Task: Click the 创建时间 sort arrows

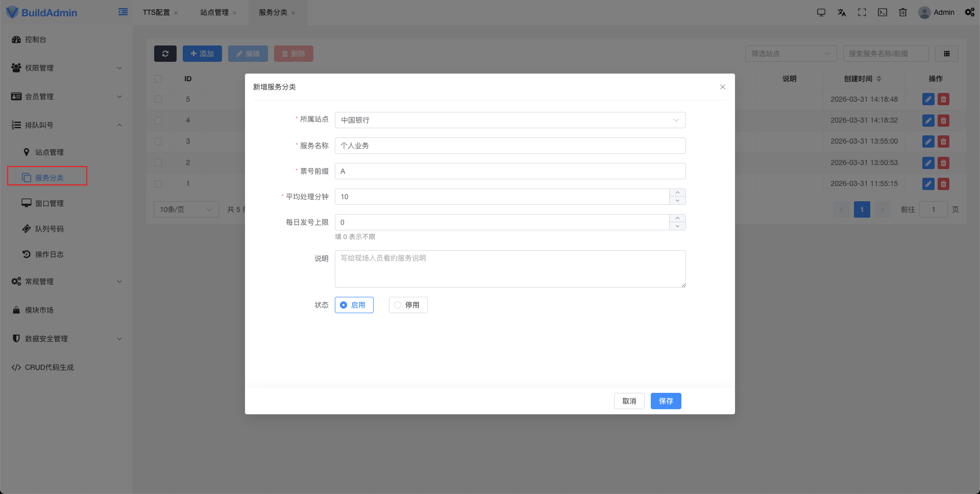Action: point(879,79)
